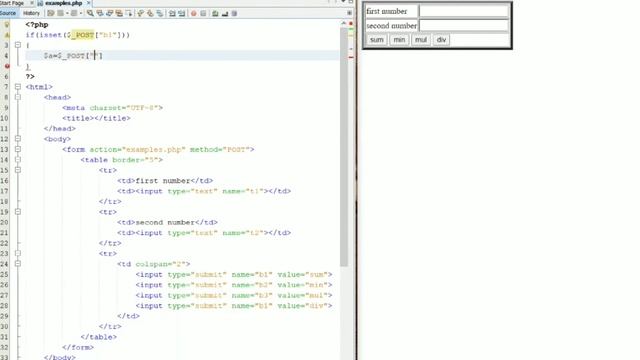Click the Uncomment code icon
The width and height of the screenshot is (640, 360).
coord(225,13)
